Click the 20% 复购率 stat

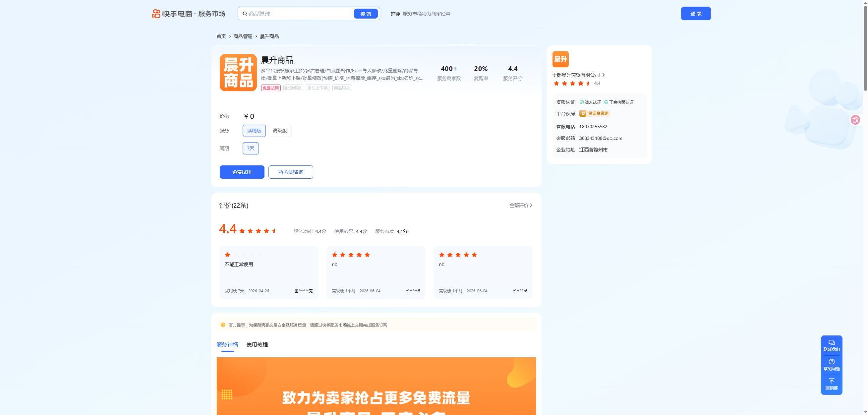[x=480, y=73]
